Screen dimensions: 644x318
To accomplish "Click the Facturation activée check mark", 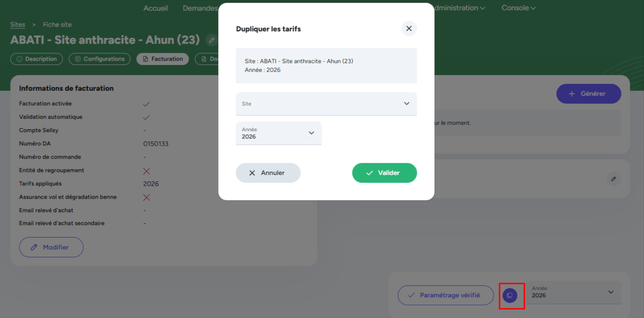I will click(x=146, y=104).
